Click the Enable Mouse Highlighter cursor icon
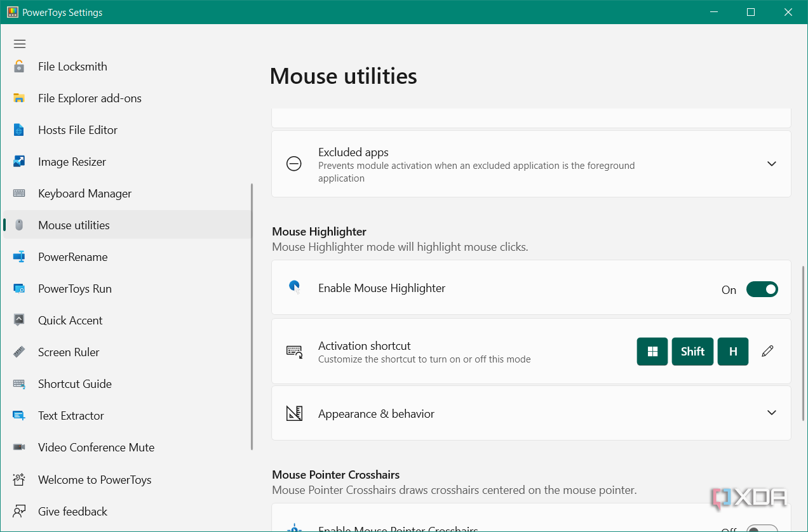 pos(294,288)
